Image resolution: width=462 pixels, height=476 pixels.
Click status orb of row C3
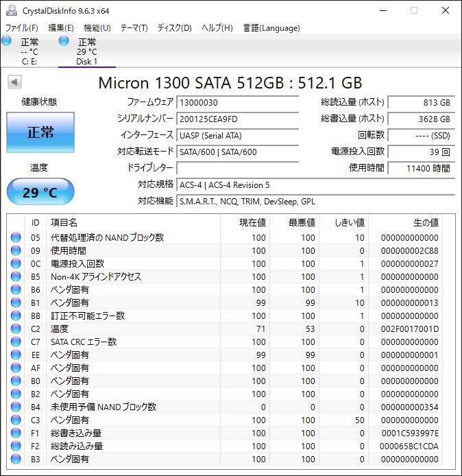[x=16, y=420]
